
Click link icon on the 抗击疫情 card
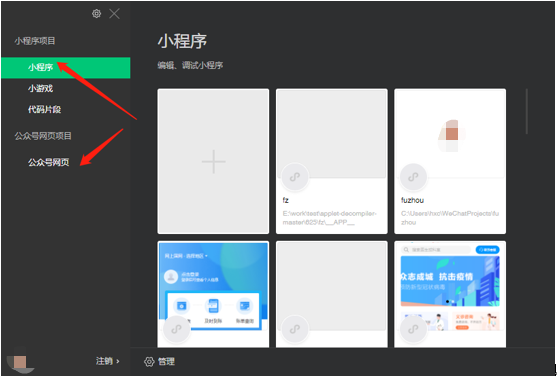click(x=413, y=329)
